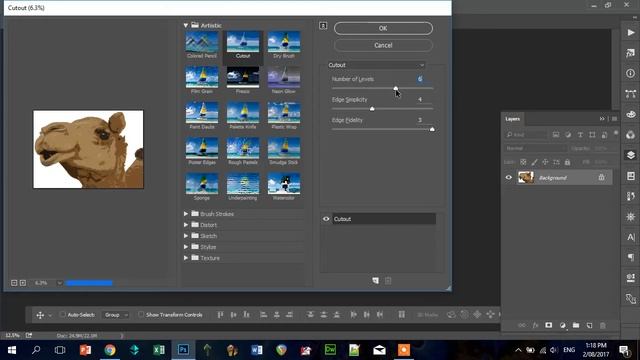Open the preview zoom percentage dropdown

coord(59,283)
